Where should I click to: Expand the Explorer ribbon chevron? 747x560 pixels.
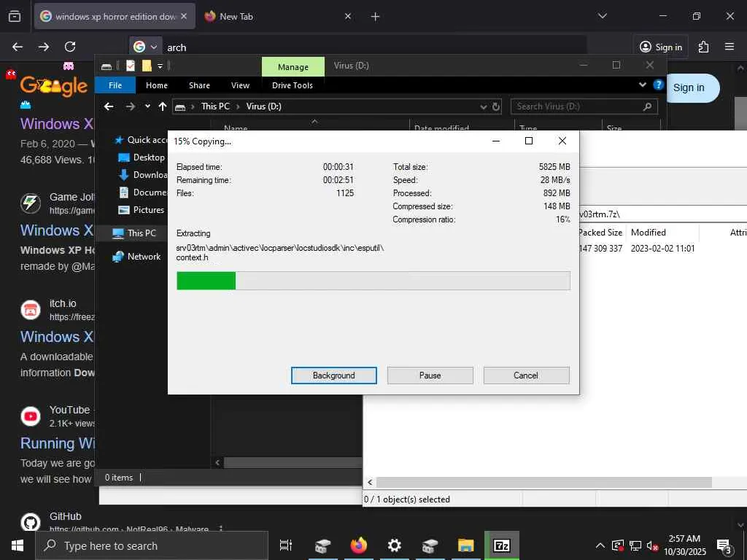642,85
